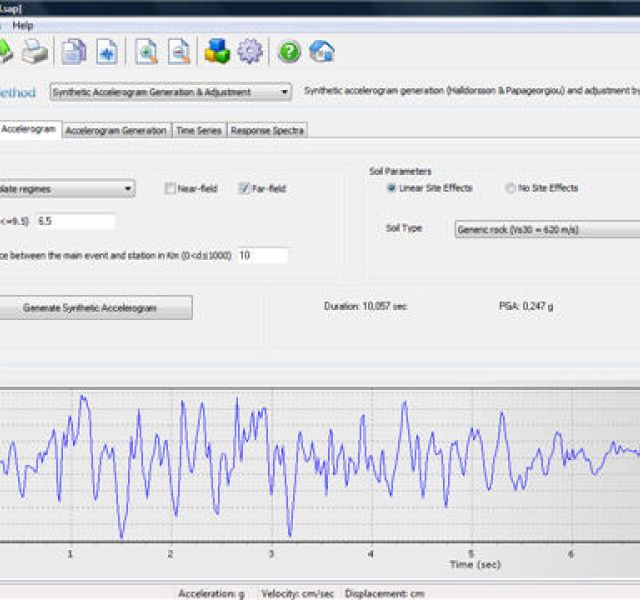Screen dimensions: 640x600
Task: Click the magnitude field containing 6.5
Action: [x=76, y=221]
